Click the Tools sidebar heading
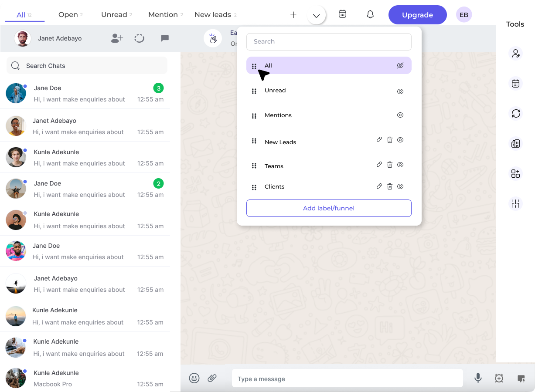This screenshot has width=535, height=392. click(x=515, y=24)
